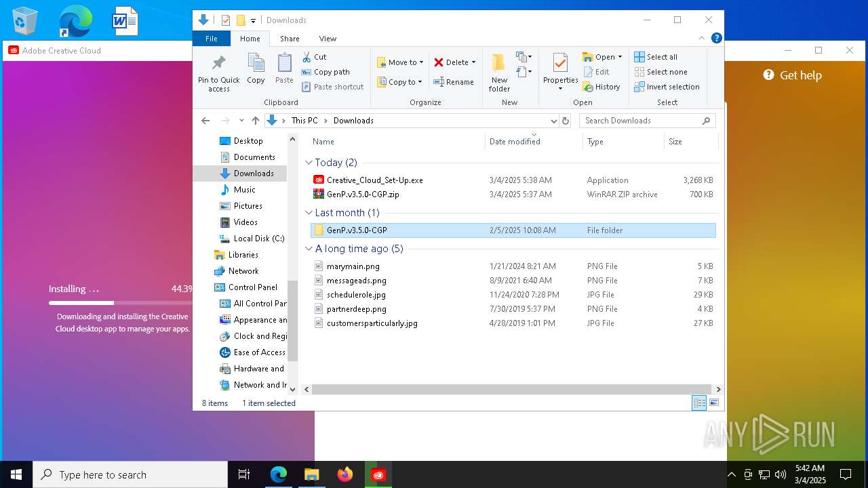The image size is (868, 488).
Task: Click the Explorer Help question icon
Action: (x=717, y=38)
